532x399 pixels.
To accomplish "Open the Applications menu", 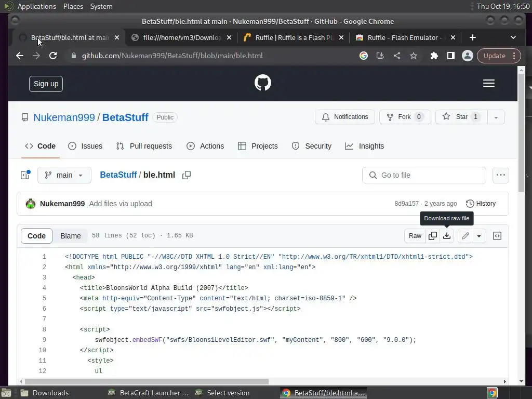I will tap(37, 6).
